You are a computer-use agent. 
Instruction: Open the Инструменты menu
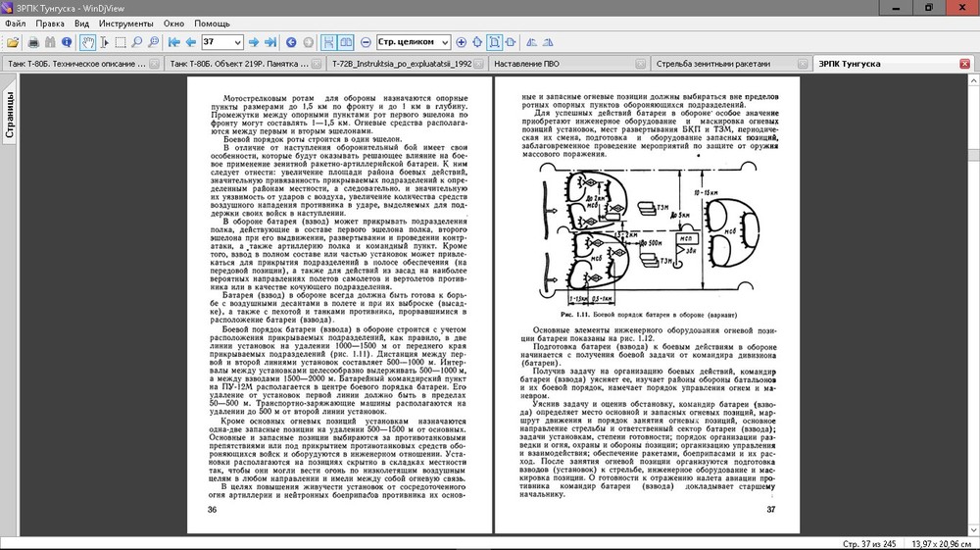pyautogui.click(x=125, y=24)
